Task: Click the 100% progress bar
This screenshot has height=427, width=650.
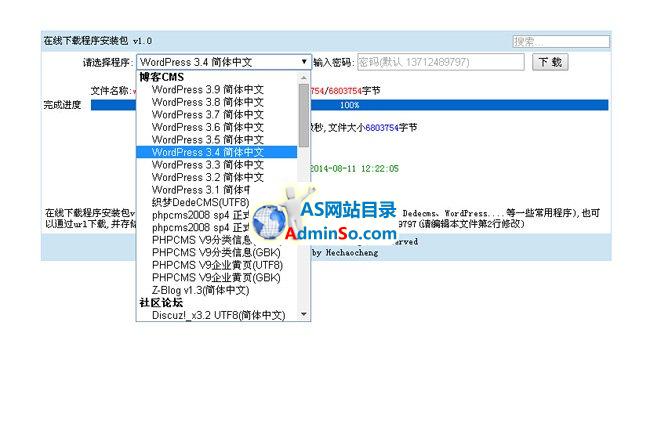Action: [349, 105]
